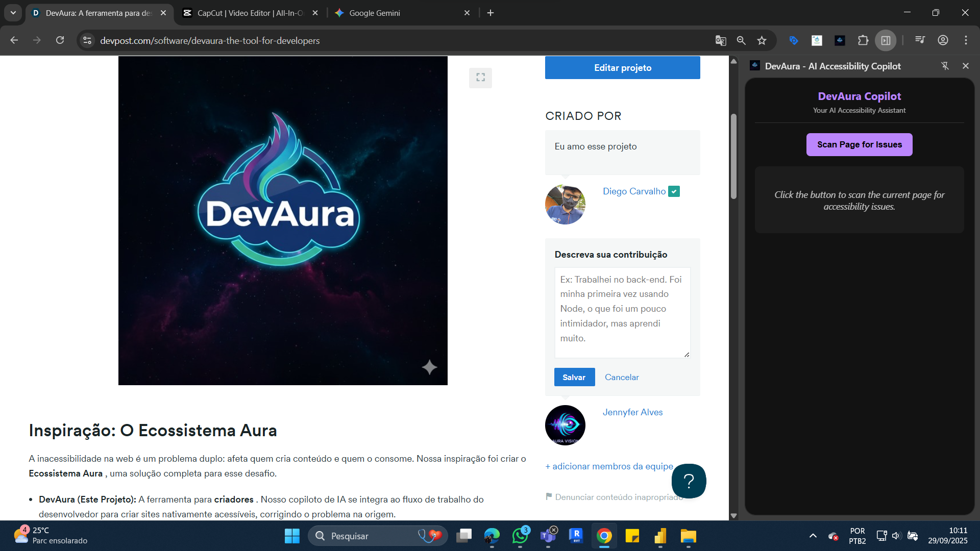Click the Editar projeto button

coord(622,68)
